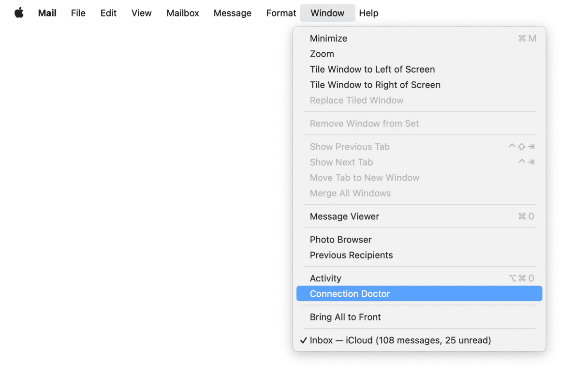Open the Mail app menu
The width and height of the screenshot is (588, 380).
click(47, 13)
